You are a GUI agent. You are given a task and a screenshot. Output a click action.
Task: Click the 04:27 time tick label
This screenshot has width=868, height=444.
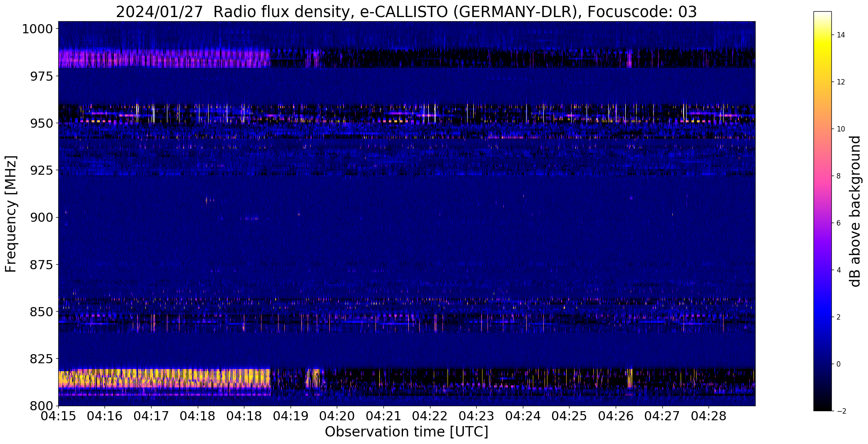click(662, 416)
